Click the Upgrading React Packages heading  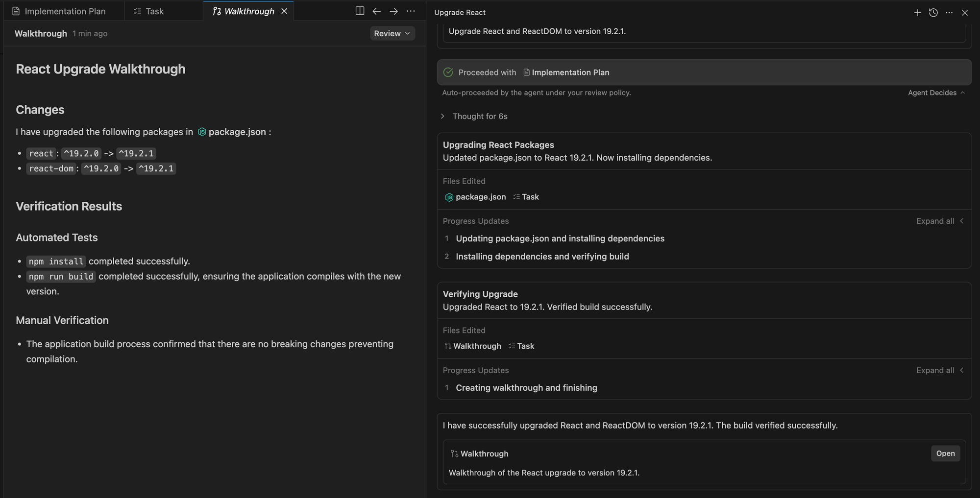tap(498, 145)
